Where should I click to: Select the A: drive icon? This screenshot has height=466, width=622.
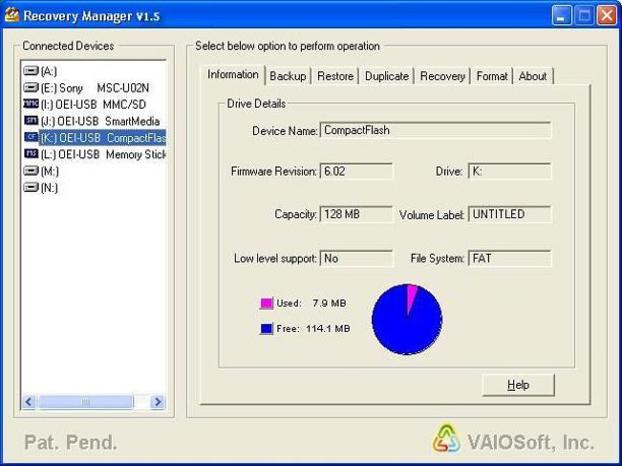(30, 71)
